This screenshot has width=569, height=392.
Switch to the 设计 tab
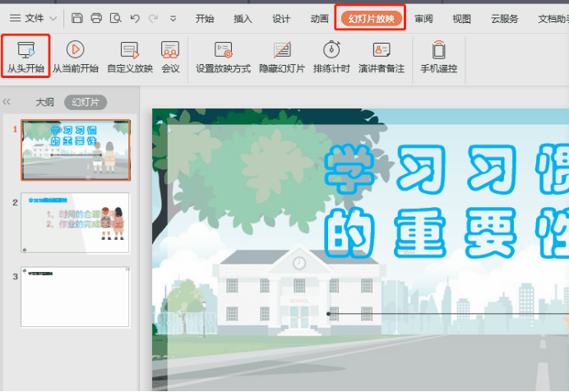[x=281, y=19]
